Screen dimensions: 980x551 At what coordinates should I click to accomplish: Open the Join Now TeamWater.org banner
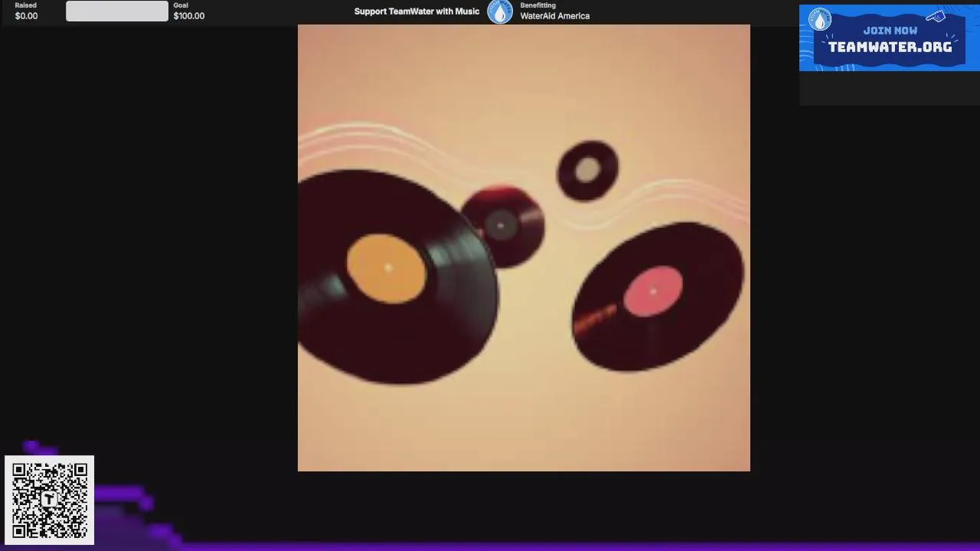click(889, 38)
